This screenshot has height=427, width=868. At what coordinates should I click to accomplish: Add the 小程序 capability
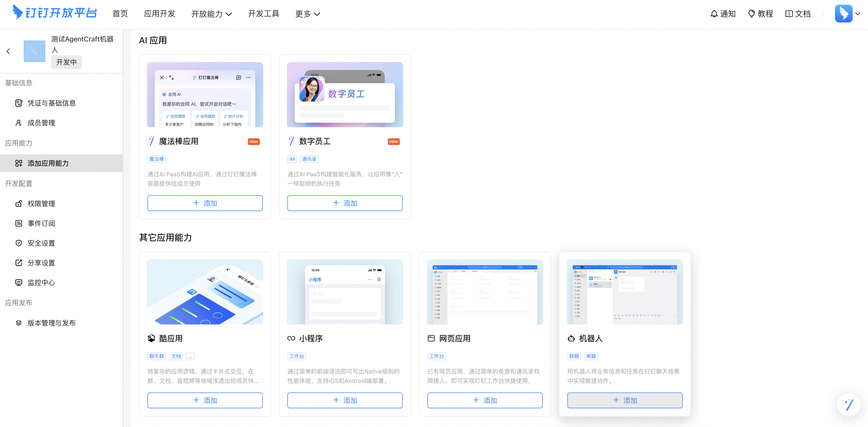(x=345, y=400)
